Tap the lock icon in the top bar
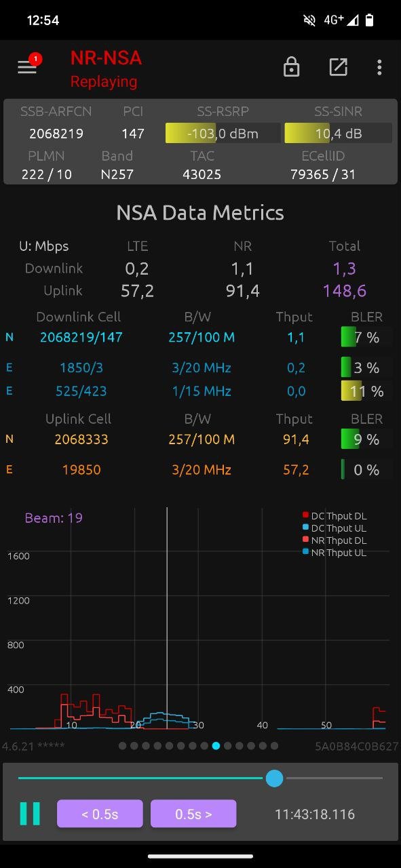 (291, 66)
